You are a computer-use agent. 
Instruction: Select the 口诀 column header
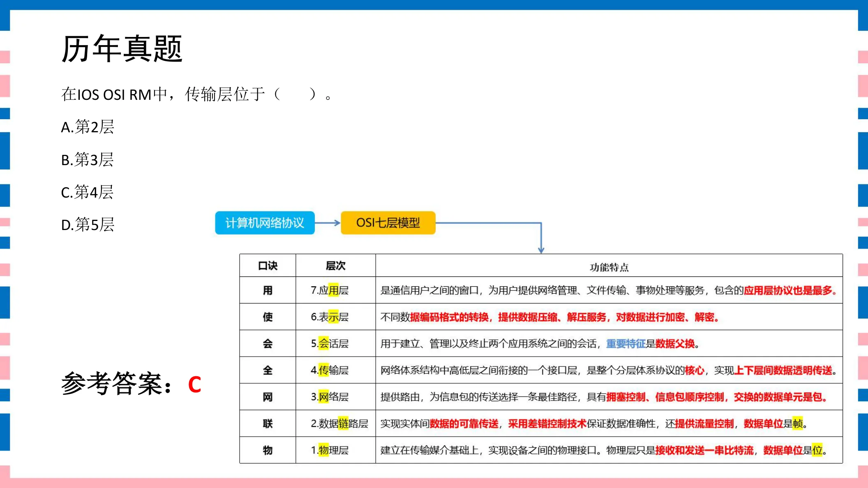coord(268,266)
